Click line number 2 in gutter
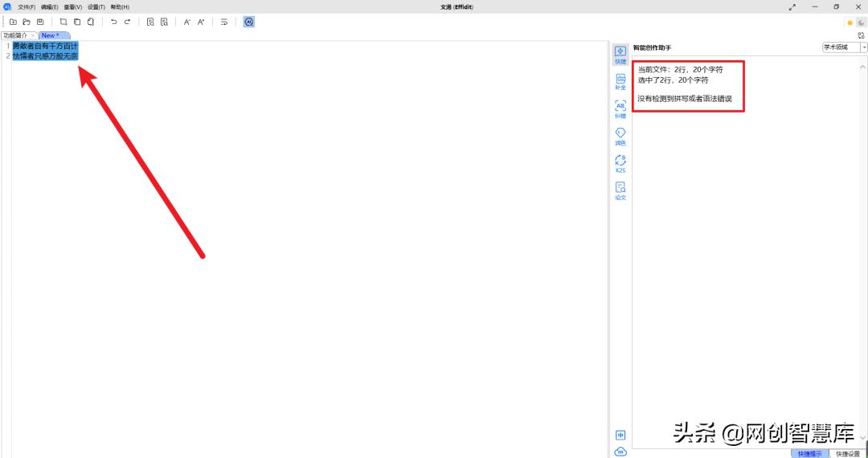Screen dimensions: 868x458 pyautogui.click(x=8, y=56)
